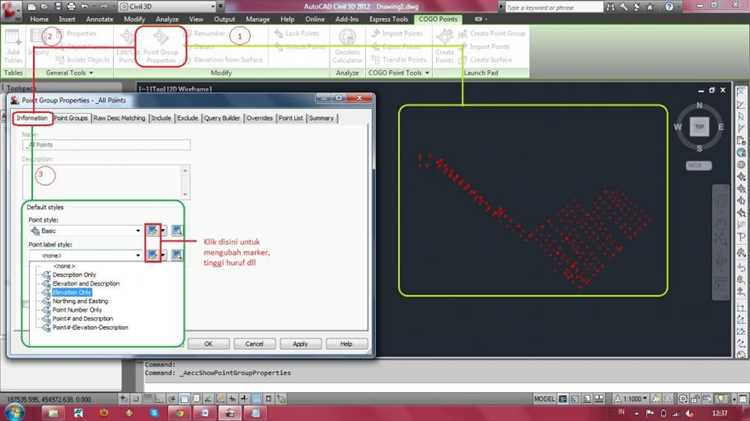Click Lock Points in the ribbon
This screenshot has width=750, height=421.
pyautogui.click(x=297, y=33)
